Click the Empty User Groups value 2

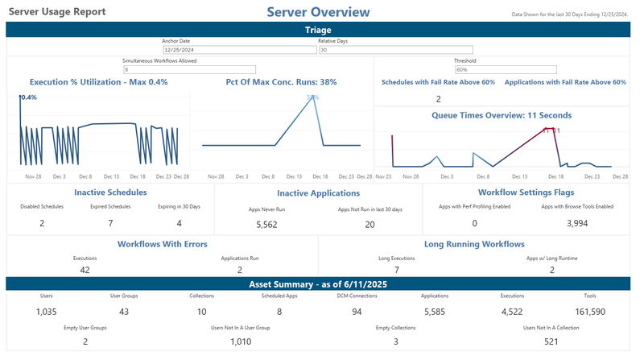point(85,341)
